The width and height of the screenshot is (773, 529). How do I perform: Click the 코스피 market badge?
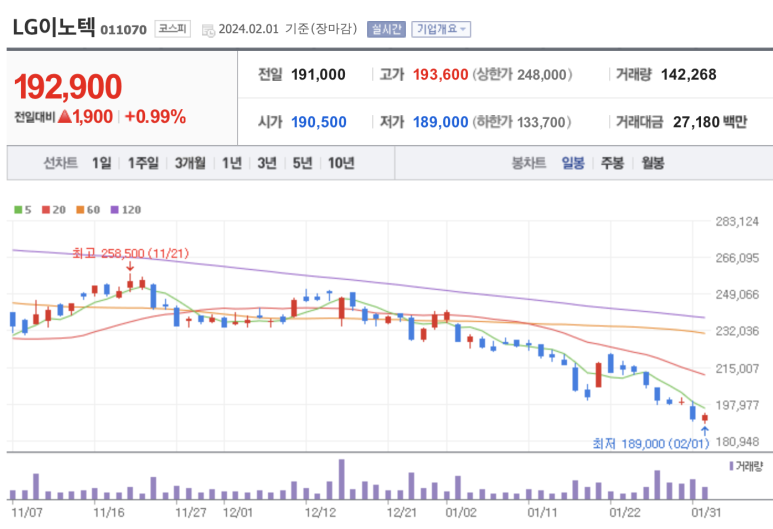173,29
